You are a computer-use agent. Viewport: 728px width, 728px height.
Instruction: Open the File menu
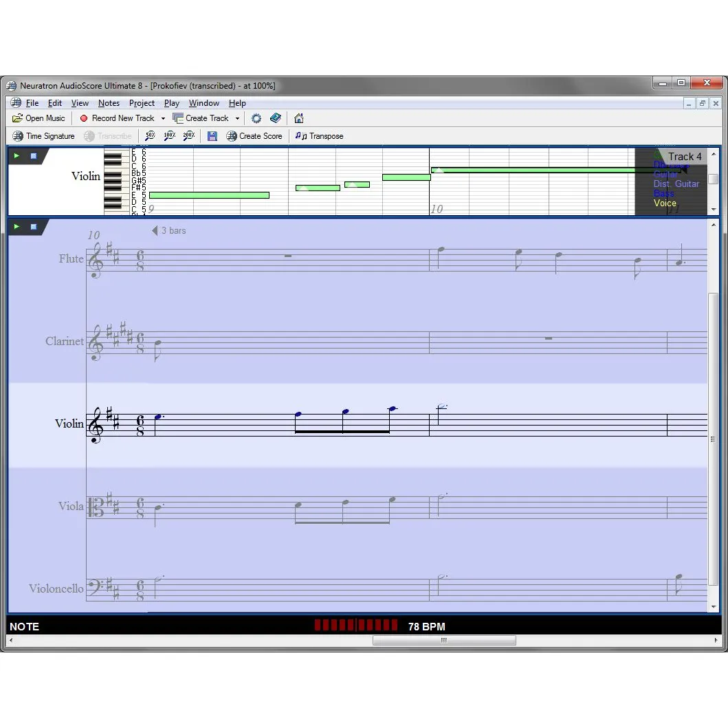(32, 103)
